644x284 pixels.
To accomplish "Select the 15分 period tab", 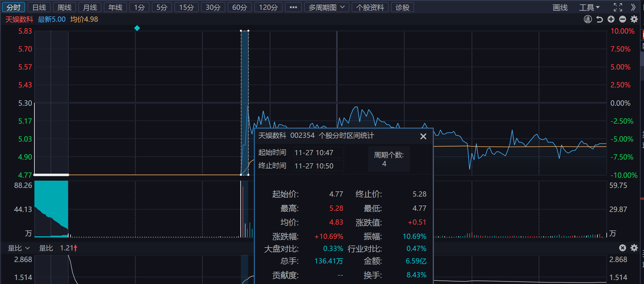I will 186,7.
